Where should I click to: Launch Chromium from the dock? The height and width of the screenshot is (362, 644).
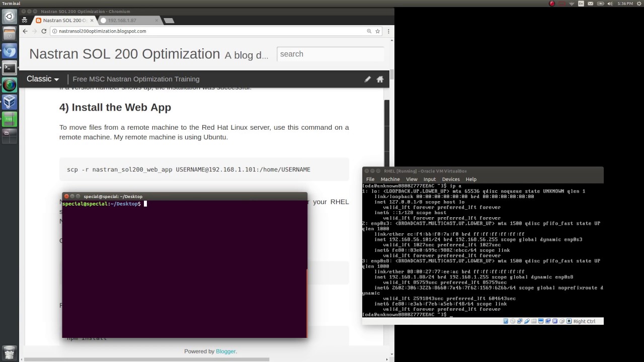click(9, 51)
